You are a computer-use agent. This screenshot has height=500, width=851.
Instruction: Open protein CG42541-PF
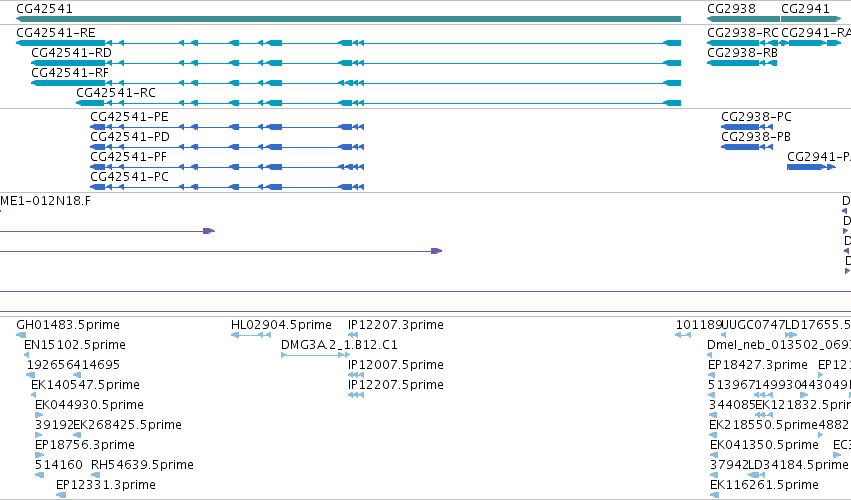point(129,157)
